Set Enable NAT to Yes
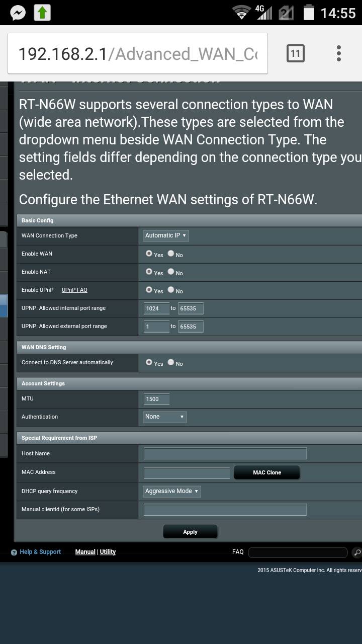 149,272
